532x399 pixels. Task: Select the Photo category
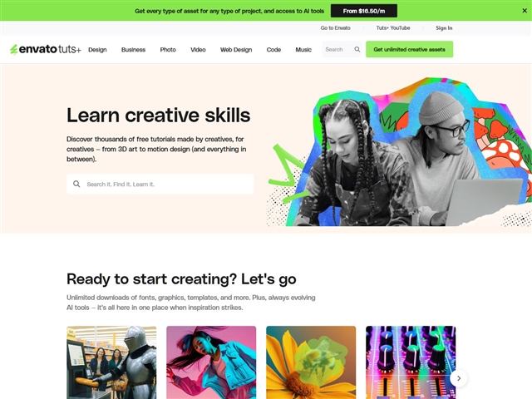click(168, 50)
